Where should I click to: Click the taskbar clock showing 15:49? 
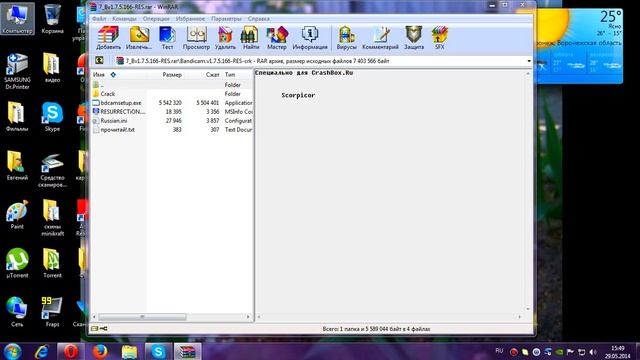617,352
